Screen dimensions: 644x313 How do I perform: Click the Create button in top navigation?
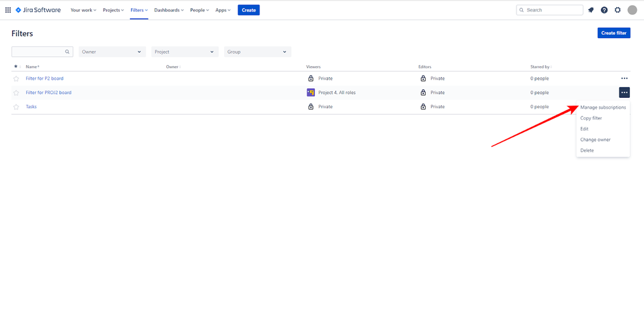tap(249, 10)
